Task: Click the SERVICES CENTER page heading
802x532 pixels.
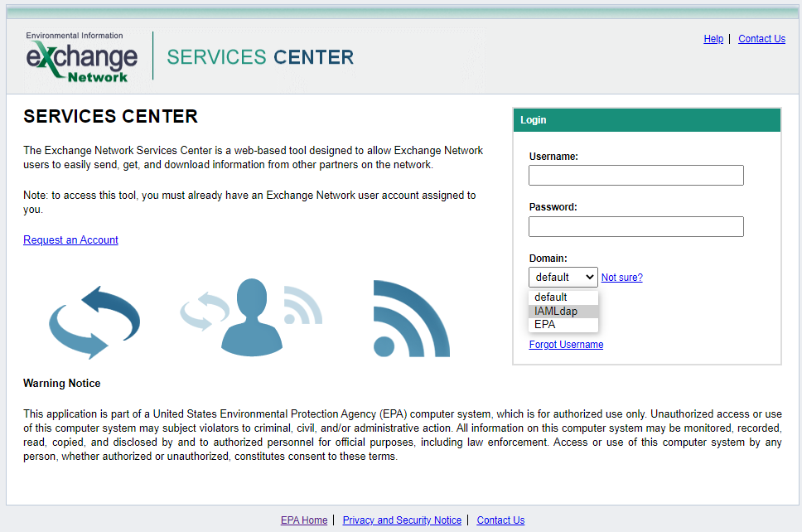Action: tap(110, 117)
